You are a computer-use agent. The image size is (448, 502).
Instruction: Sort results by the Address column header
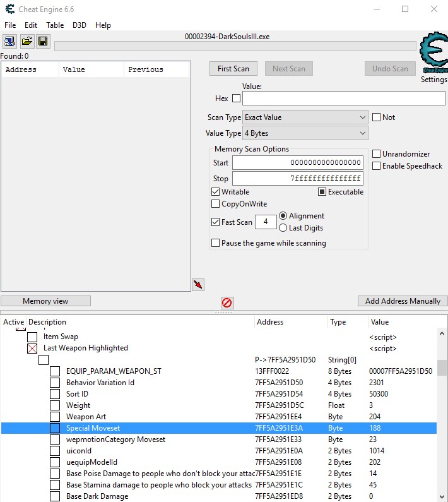click(x=30, y=69)
